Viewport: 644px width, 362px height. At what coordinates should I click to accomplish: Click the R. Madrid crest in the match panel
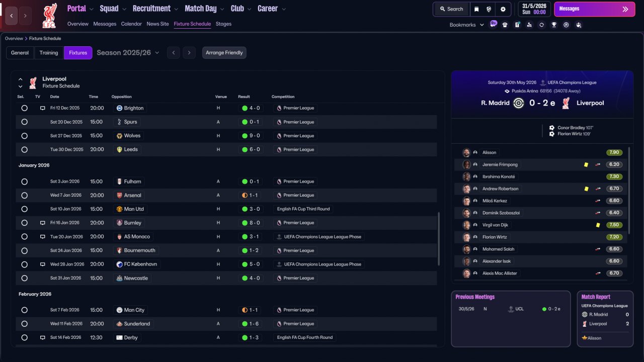tap(518, 103)
